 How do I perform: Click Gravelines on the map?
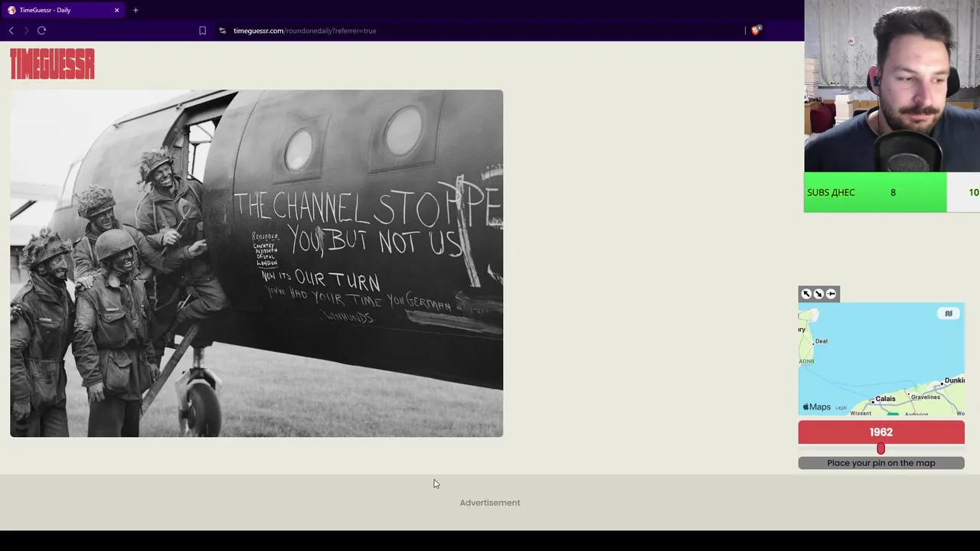pos(925,397)
